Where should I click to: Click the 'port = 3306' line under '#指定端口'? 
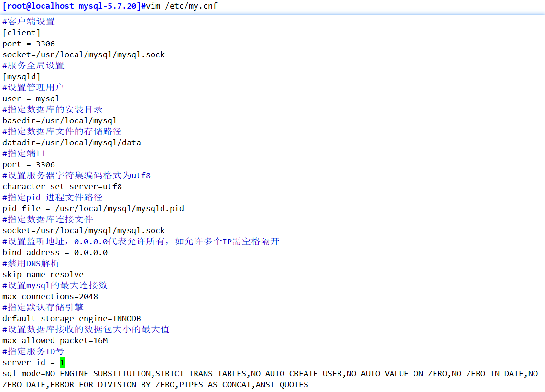29,165
